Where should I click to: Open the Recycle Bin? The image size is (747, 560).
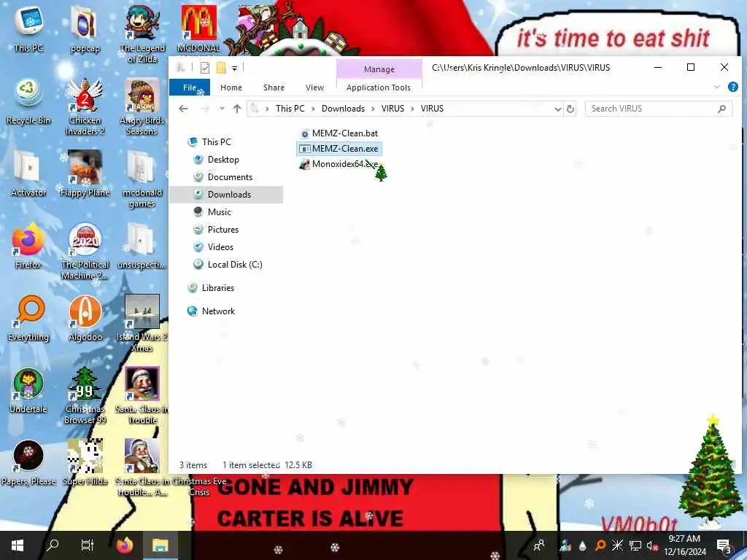(x=28, y=101)
